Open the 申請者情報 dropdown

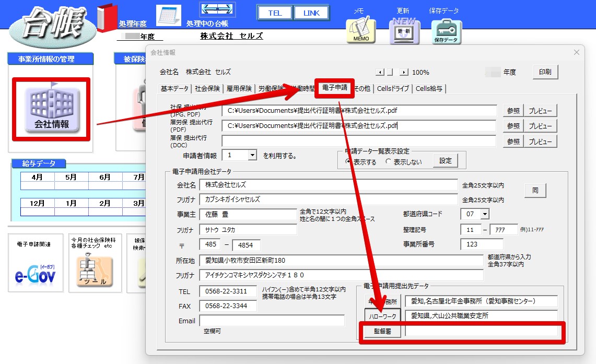pyautogui.click(x=252, y=155)
